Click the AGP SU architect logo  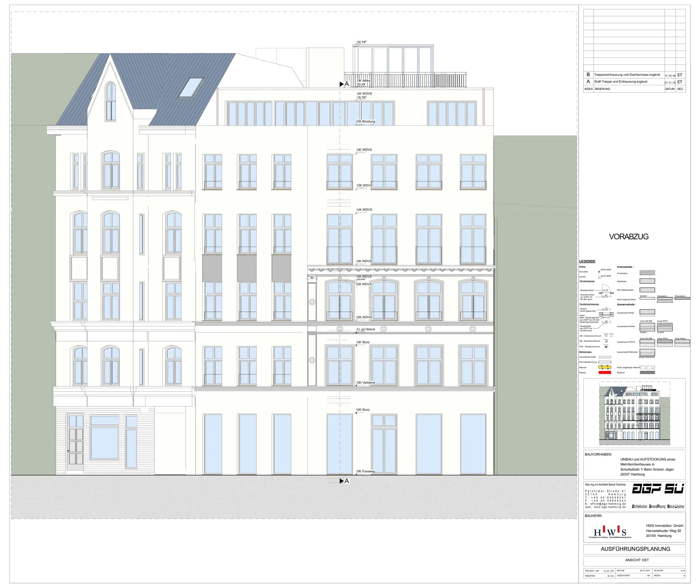657,489
